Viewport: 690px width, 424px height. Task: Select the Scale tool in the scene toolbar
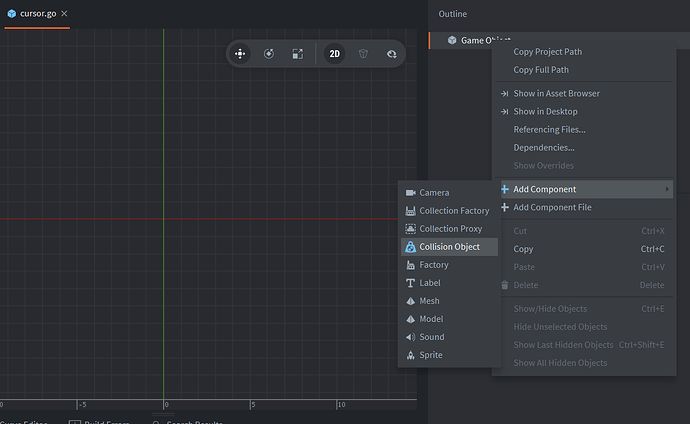(297, 54)
